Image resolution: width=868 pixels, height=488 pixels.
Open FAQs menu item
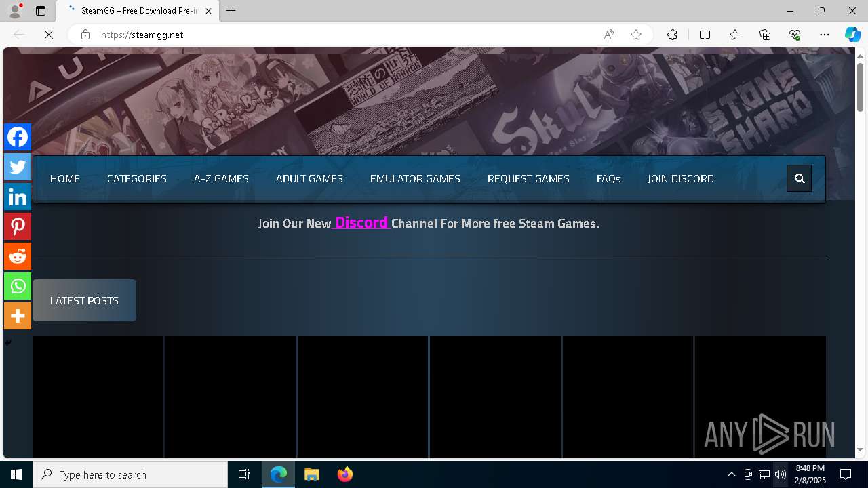pyautogui.click(x=608, y=179)
